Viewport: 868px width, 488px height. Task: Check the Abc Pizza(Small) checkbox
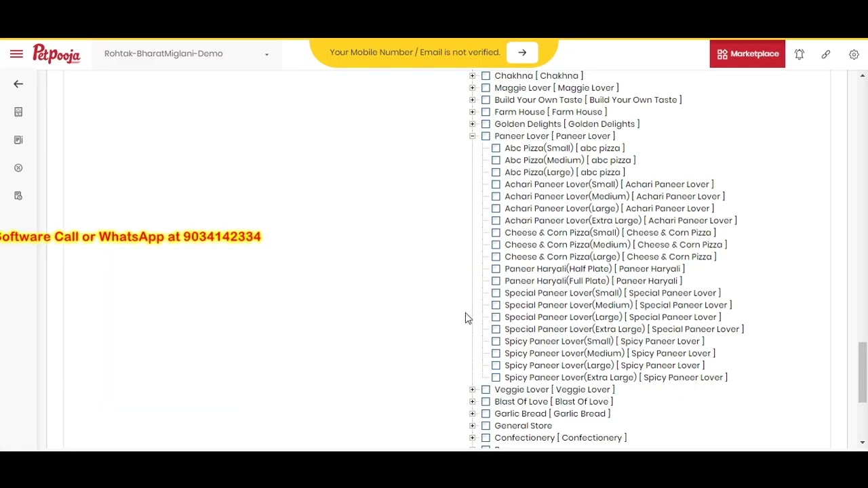pos(496,148)
